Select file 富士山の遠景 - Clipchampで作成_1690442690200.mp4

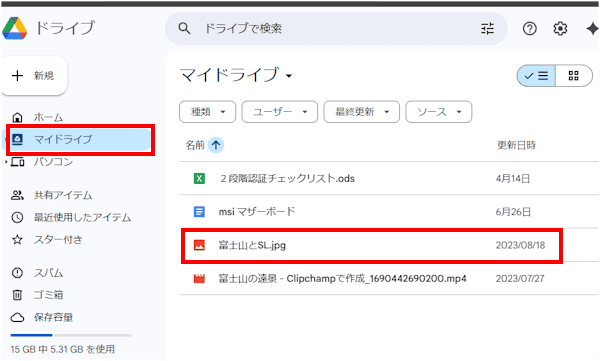tap(389, 278)
